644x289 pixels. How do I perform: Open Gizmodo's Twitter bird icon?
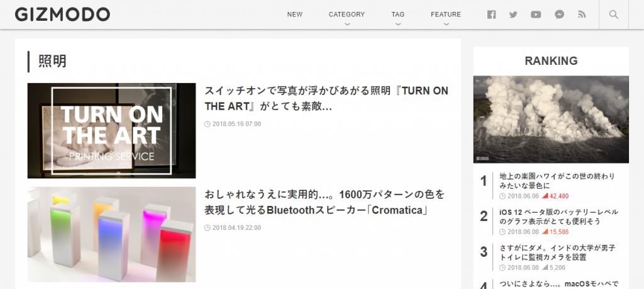[x=513, y=15]
